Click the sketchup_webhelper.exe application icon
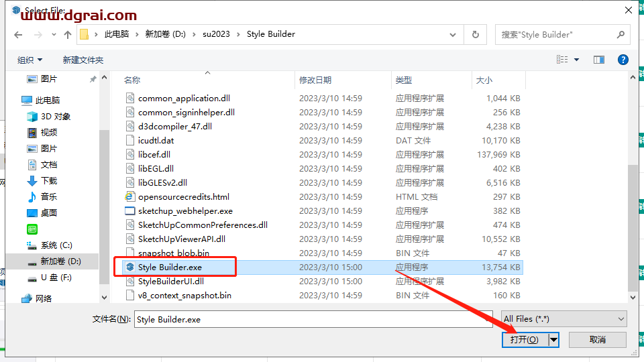The height and width of the screenshot is (362, 644). [x=129, y=211]
